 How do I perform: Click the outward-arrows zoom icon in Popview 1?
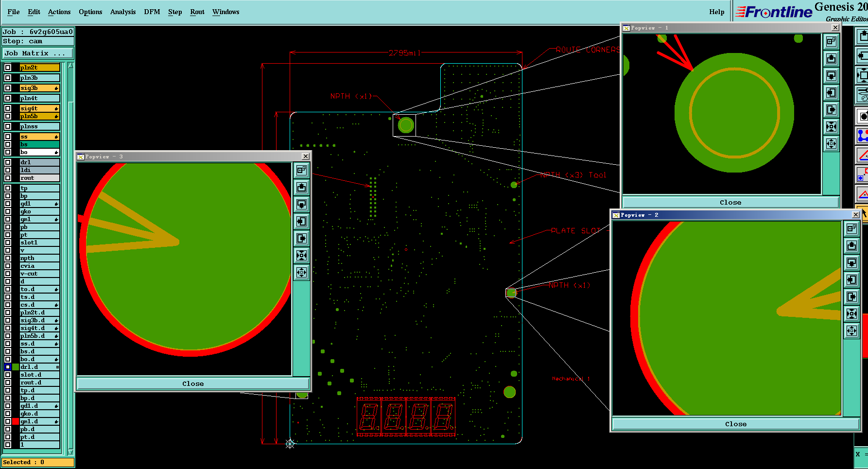(832, 143)
